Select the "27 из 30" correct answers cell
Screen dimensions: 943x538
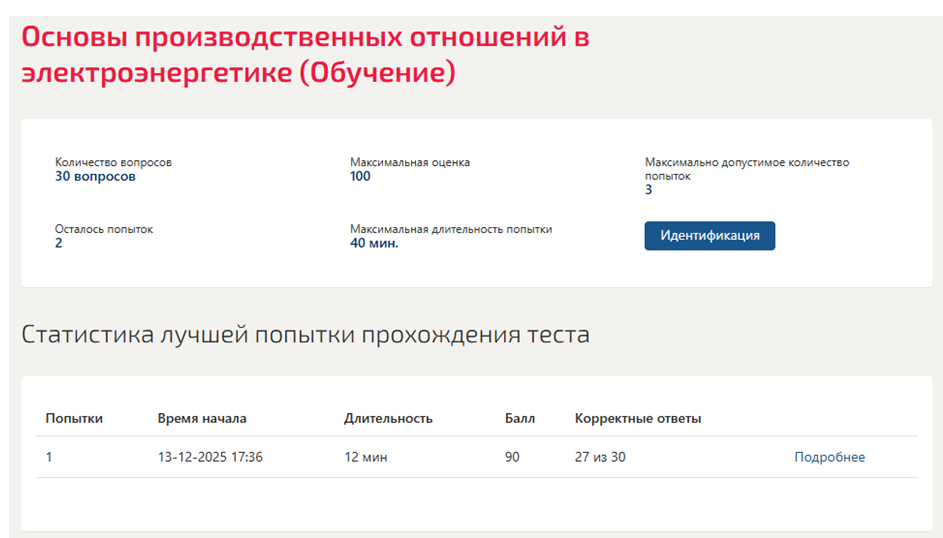tap(600, 457)
